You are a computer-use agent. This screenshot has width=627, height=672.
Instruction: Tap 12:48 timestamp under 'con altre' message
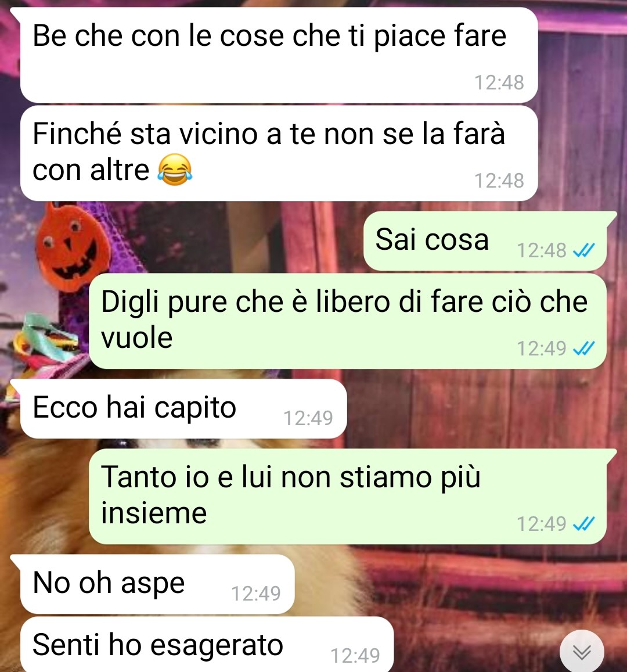[x=499, y=181]
